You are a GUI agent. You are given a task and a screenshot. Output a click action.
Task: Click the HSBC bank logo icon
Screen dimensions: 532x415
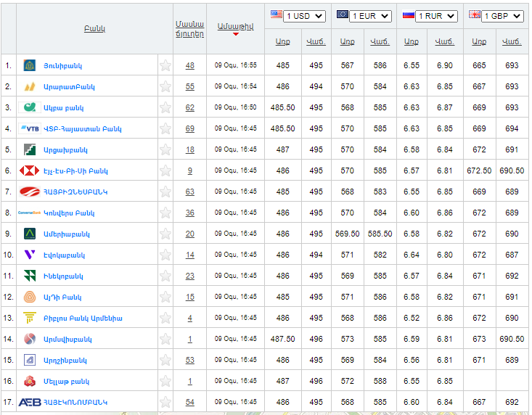30,170
